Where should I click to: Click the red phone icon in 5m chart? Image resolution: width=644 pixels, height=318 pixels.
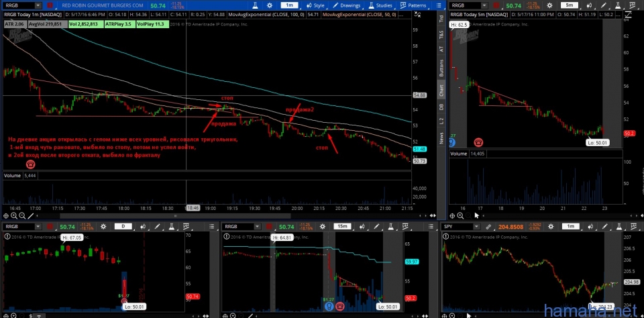pyautogui.click(x=478, y=142)
